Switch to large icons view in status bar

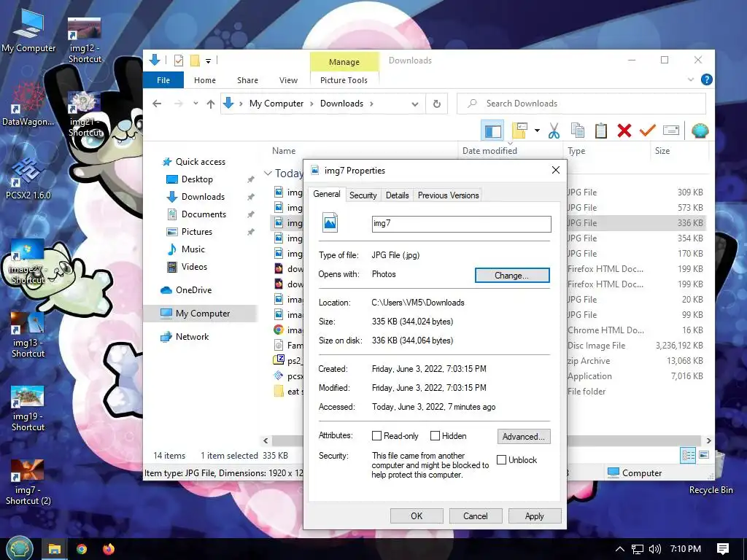tap(704, 455)
